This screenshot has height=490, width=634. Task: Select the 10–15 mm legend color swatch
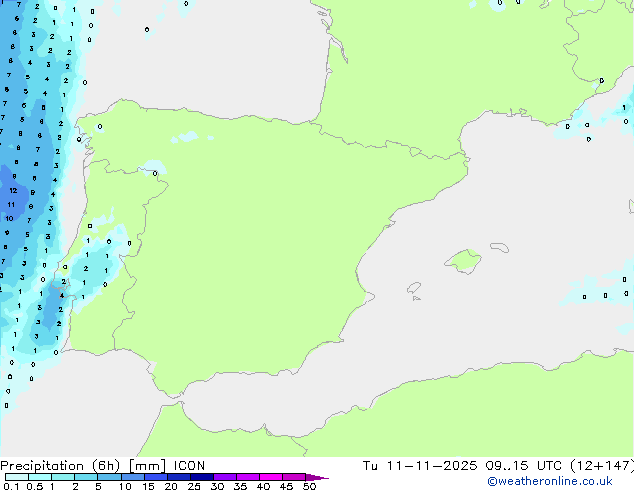(x=132, y=477)
